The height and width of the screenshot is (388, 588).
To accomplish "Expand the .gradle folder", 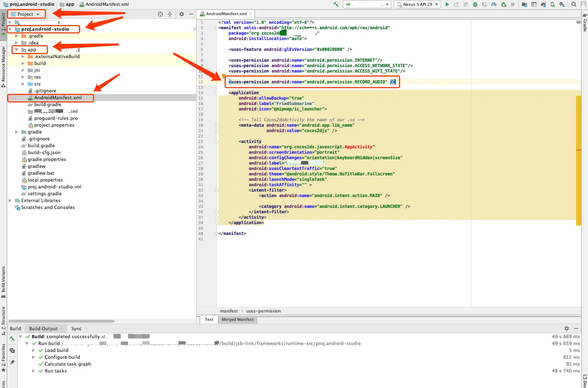I will click(17, 36).
